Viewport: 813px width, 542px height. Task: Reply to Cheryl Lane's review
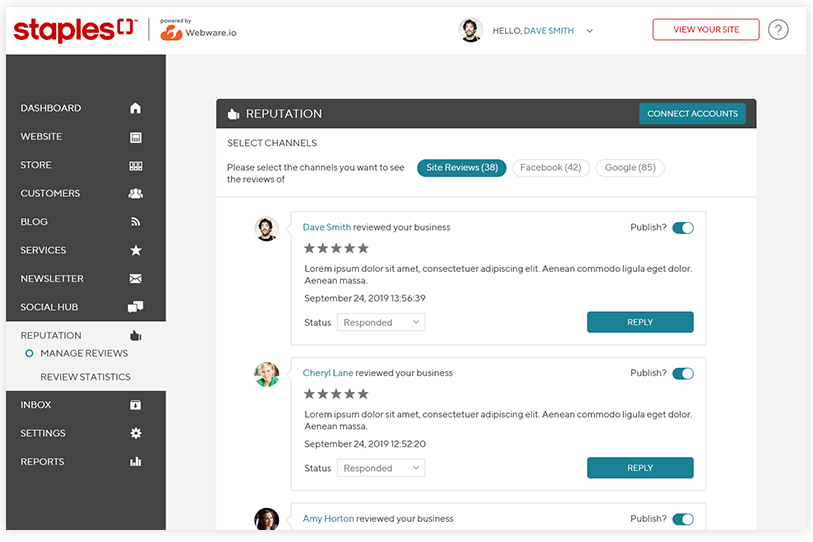pos(640,468)
